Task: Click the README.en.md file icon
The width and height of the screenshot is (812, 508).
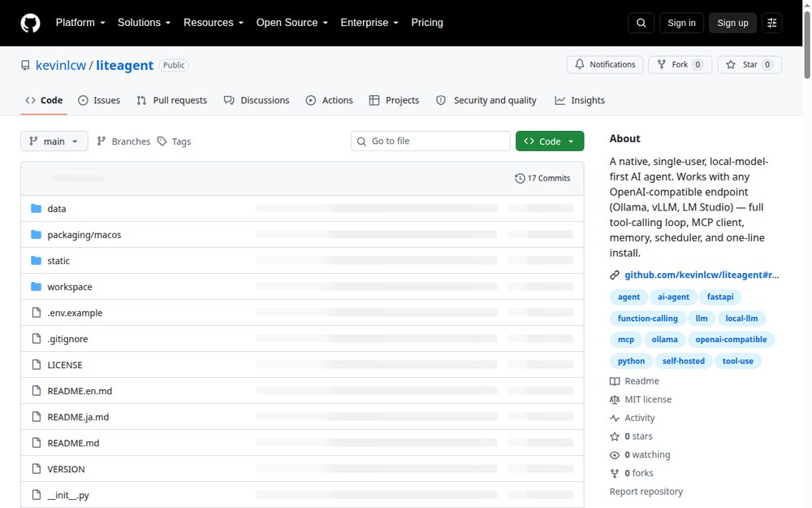Action: (x=37, y=390)
